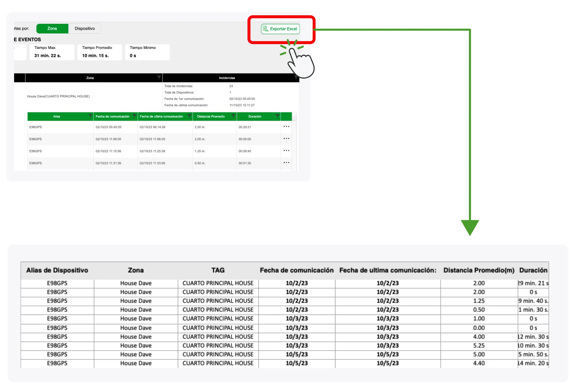Click the spreadsheet Fecha de ultima comunicación: header
Screen dimensions: 574x392
coord(388,270)
